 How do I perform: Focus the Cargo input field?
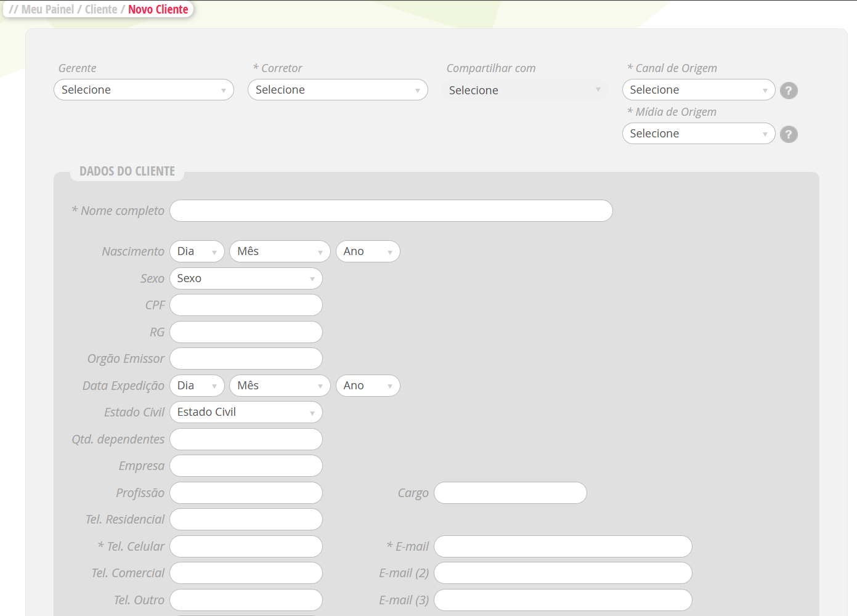[510, 493]
